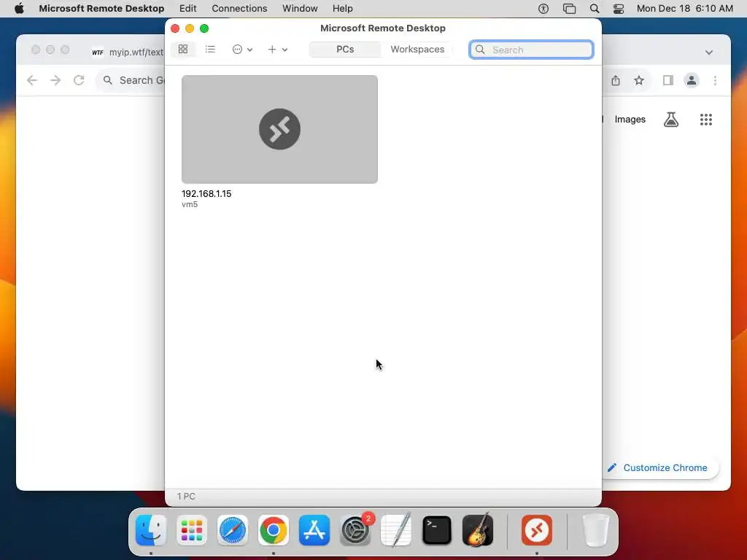Select the 192.168.1.15 PC name label
Screen dimensions: 747x560
coord(206,194)
